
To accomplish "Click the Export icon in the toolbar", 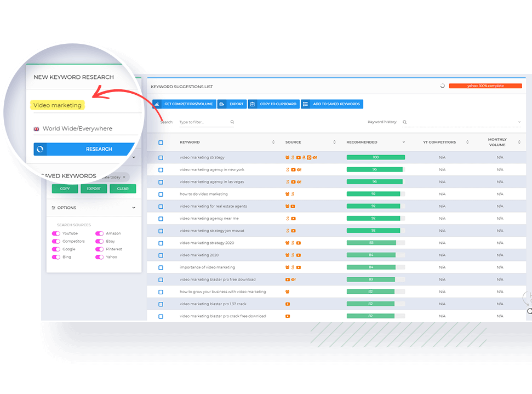I will 222,104.
